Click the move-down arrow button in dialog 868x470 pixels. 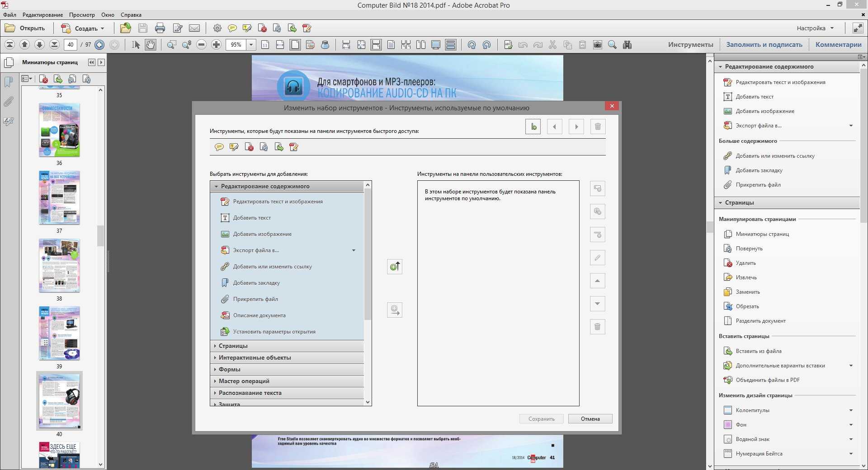point(597,304)
